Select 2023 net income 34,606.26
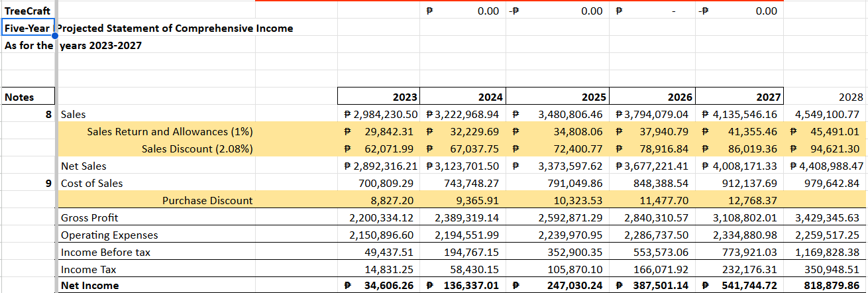 click(378, 286)
